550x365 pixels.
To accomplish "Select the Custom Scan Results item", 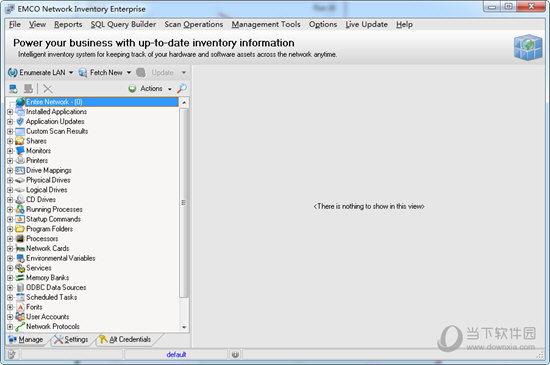I will coord(57,131).
